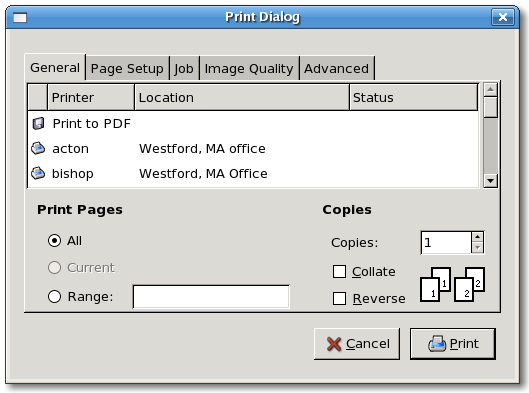Switch to the Page Setup tab

tap(127, 68)
